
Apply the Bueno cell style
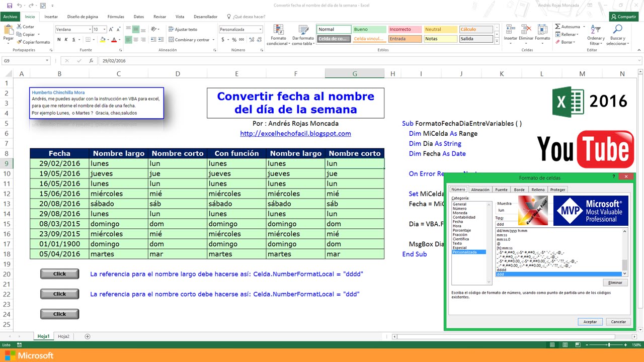pyautogui.click(x=369, y=30)
